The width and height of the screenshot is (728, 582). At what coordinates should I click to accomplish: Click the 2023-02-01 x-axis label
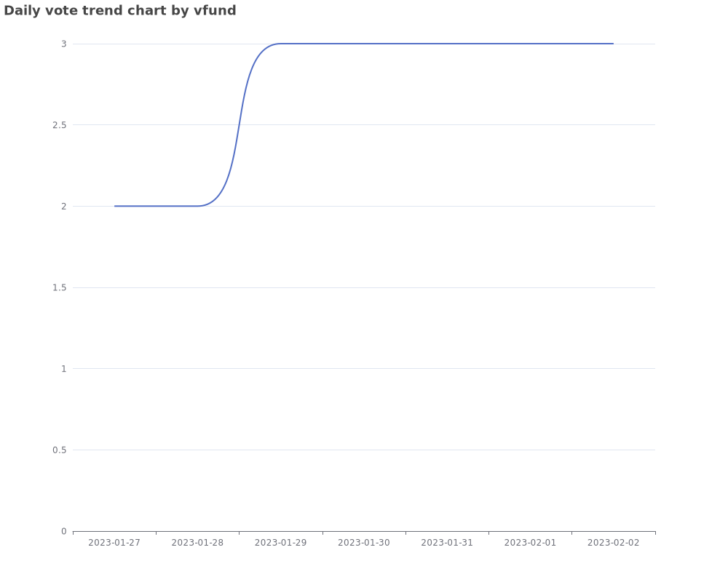point(530,543)
